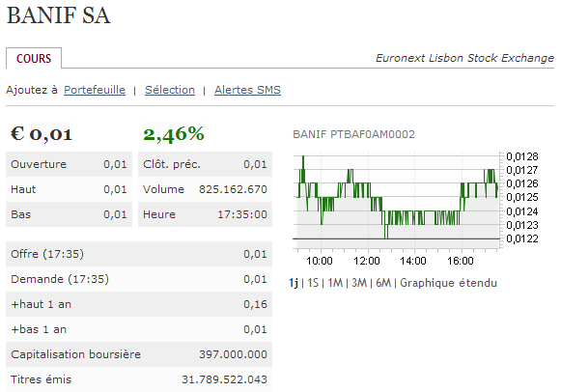Viewport: 561px width, 392px height.
Task: Click the Bas row label
Action: pos(20,214)
